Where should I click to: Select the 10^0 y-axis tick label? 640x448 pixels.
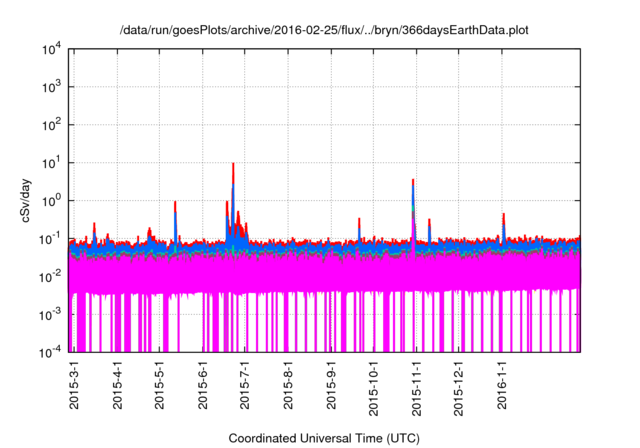(52, 201)
